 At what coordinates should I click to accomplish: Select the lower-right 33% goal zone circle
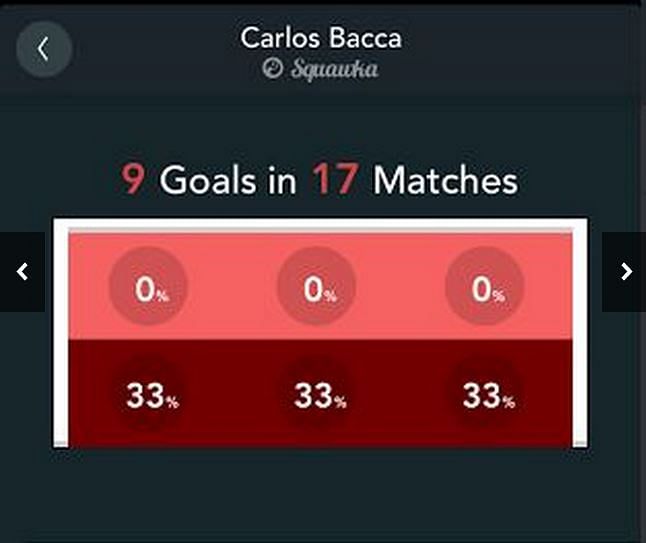click(x=484, y=395)
